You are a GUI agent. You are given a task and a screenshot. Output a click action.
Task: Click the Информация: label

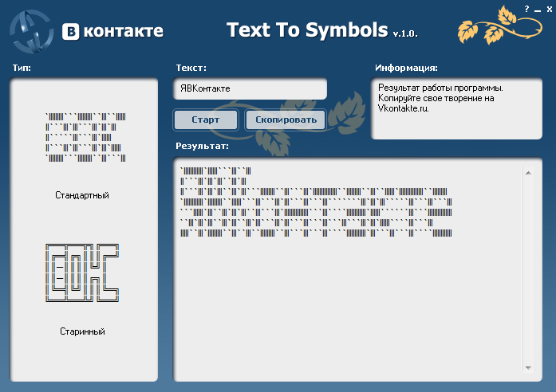406,68
